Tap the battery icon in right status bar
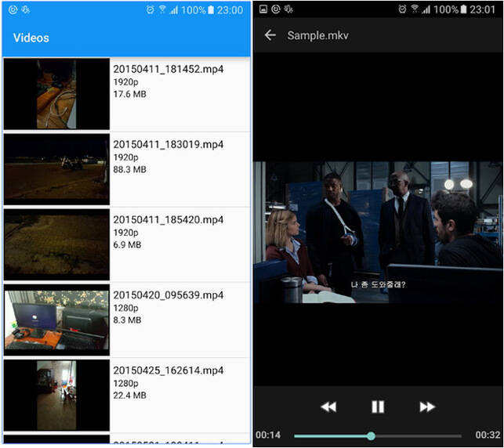The height and width of the screenshot is (448, 504). 463,9
